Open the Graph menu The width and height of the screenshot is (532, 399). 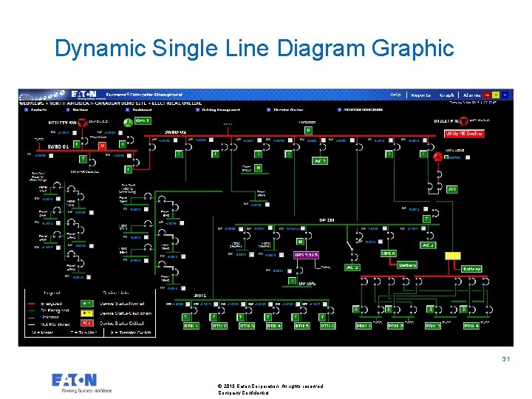(446, 95)
